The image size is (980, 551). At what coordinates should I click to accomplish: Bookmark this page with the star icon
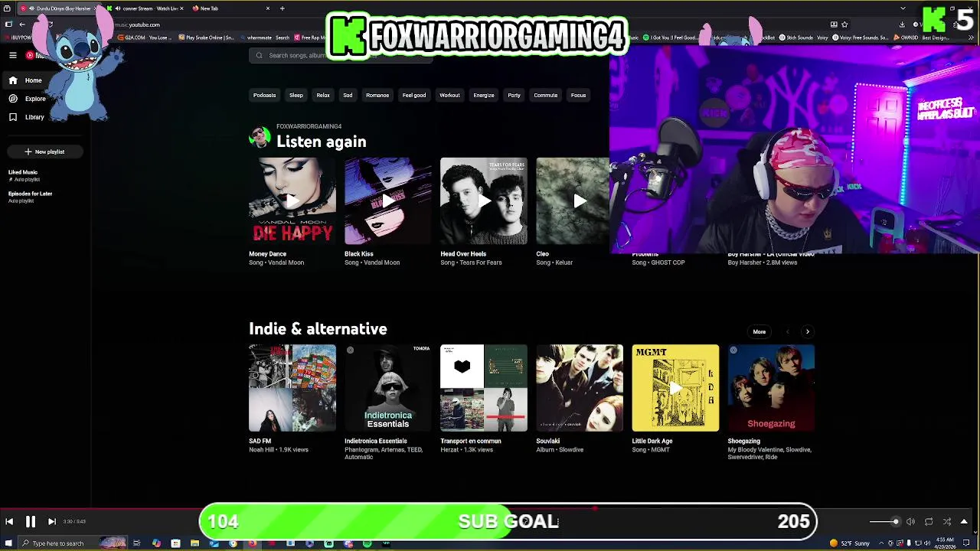click(844, 24)
